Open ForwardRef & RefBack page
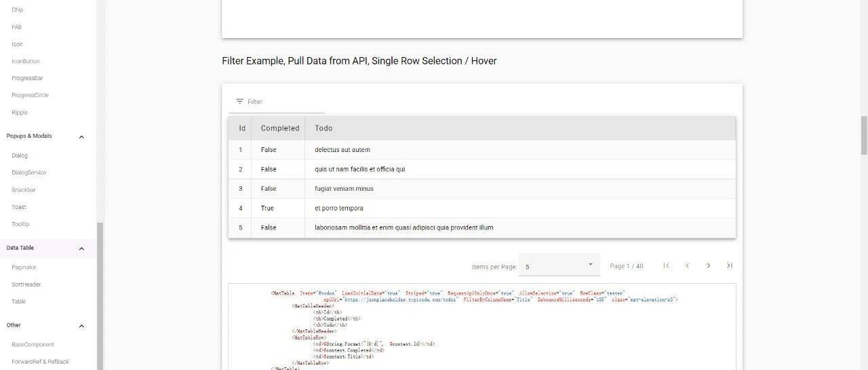The height and width of the screenshot is (370, 868). click(40, 362)
